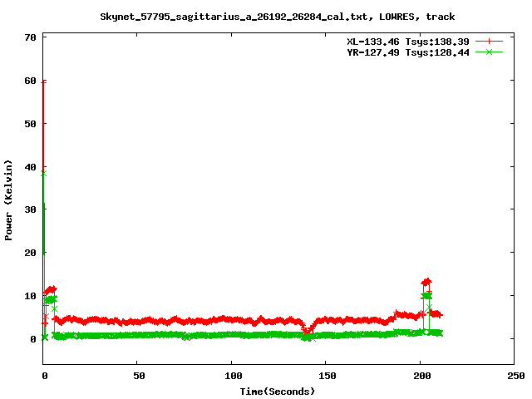The width and height of the screenshot is (532, 399).
Task: Click the legend entry XL-133.46 Tsys:138.39
Action: [408, 42]
